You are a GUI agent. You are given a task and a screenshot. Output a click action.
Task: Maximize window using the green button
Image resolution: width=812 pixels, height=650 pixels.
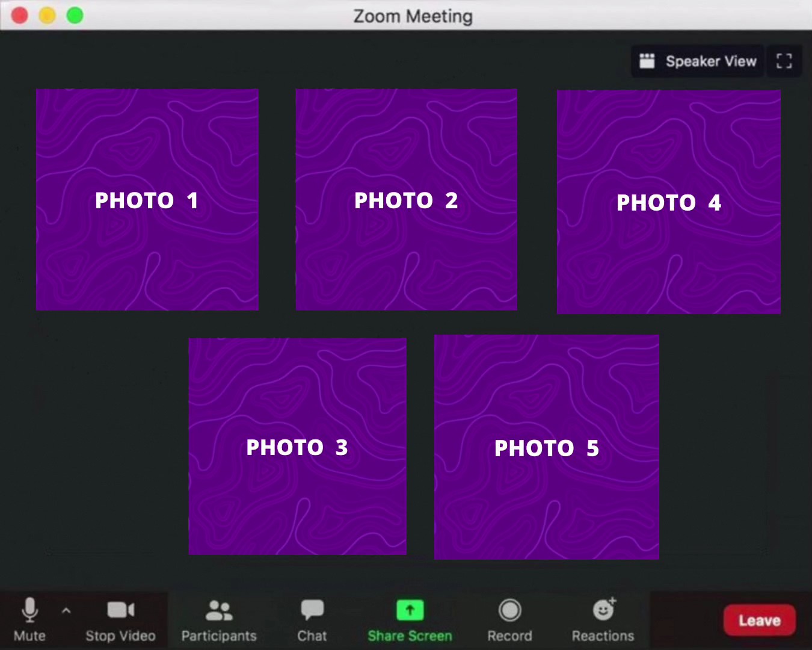tap(75, 15)
